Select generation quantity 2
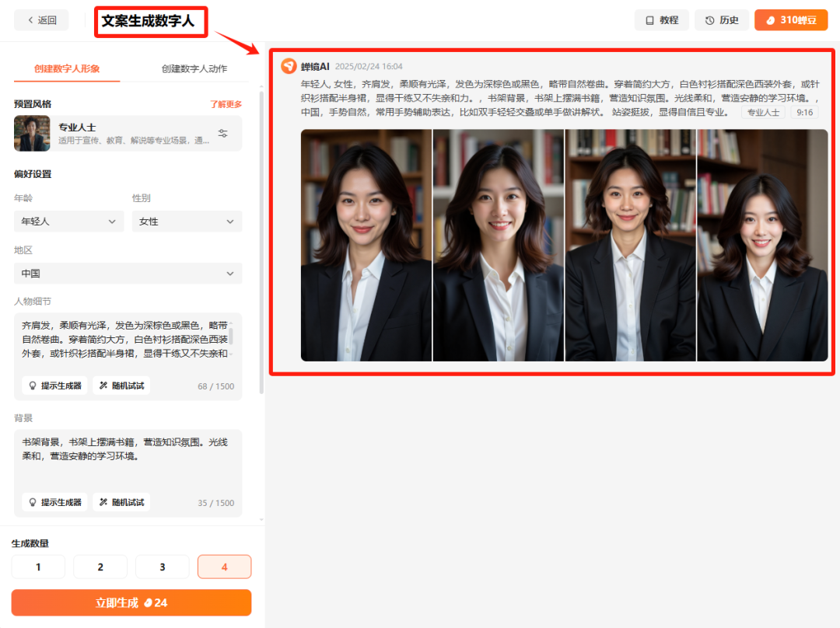Image resolution: width=840 pixels, height=628 pixels. [100, 567]
